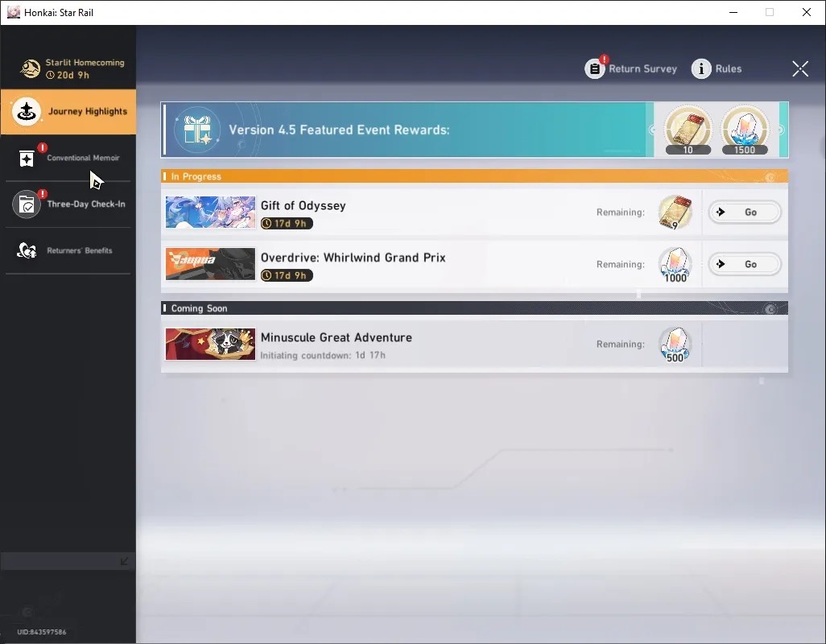Click the remaining pass icon for Gift of Odyssey
826x644 pixels.
675,213
